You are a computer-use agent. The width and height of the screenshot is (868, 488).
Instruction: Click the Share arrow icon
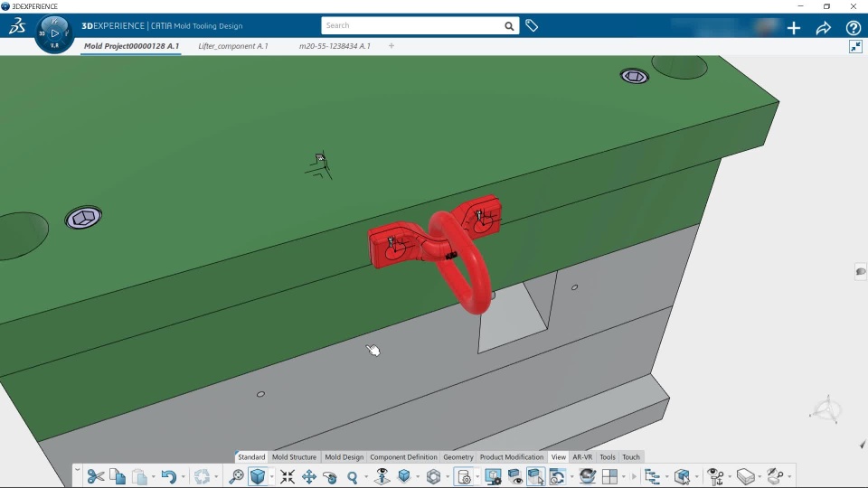coord(823,28)
